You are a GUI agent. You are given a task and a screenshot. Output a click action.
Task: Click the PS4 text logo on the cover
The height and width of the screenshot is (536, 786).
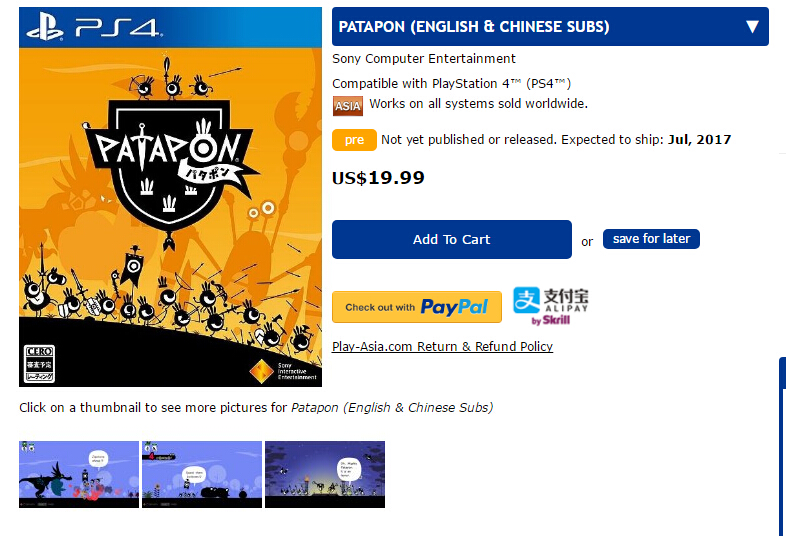click(117, 28)
